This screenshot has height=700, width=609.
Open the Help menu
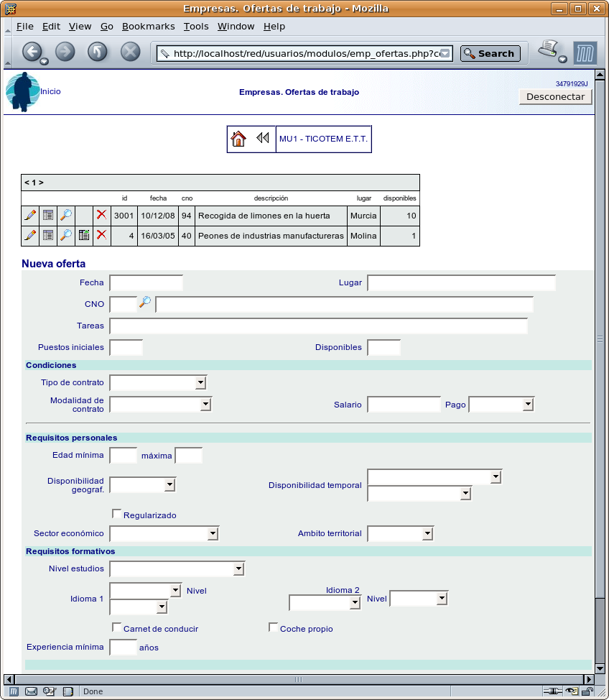(x=274, y=27)
